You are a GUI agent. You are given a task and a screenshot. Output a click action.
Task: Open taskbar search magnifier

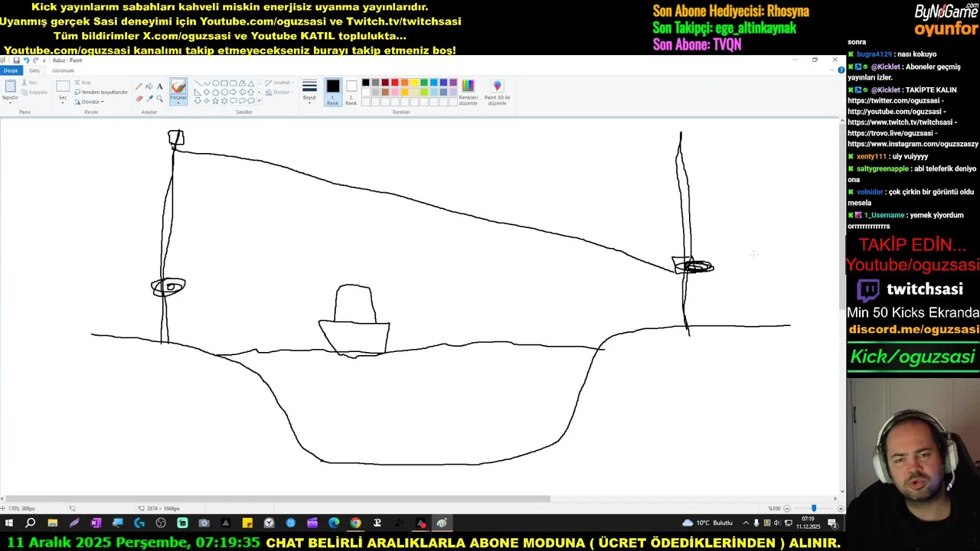click(x=31, y=523)
